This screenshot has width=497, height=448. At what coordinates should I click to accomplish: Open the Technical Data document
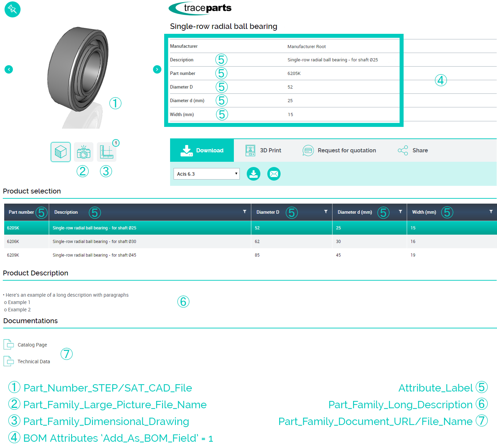point(33,362)
